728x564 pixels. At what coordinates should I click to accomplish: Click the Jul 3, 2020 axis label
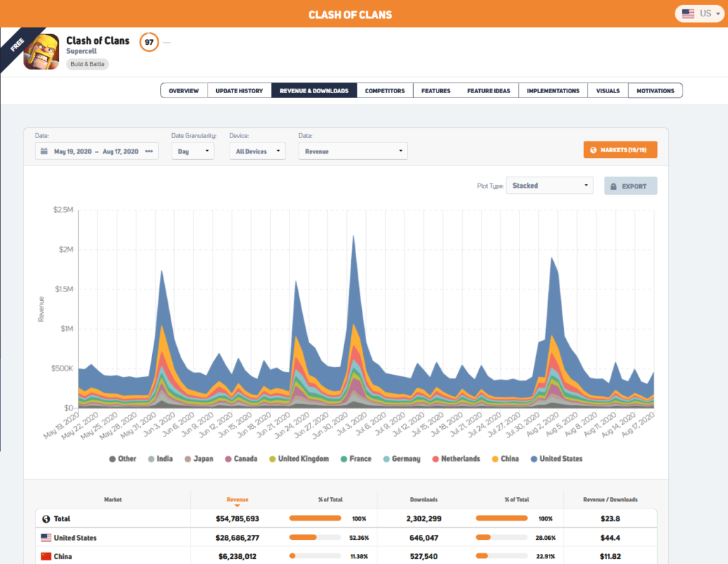351,425
